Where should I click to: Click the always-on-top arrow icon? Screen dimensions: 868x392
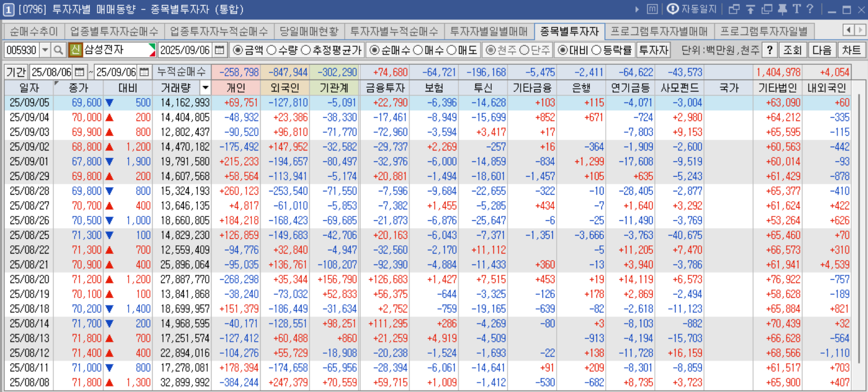click(751, 9)
